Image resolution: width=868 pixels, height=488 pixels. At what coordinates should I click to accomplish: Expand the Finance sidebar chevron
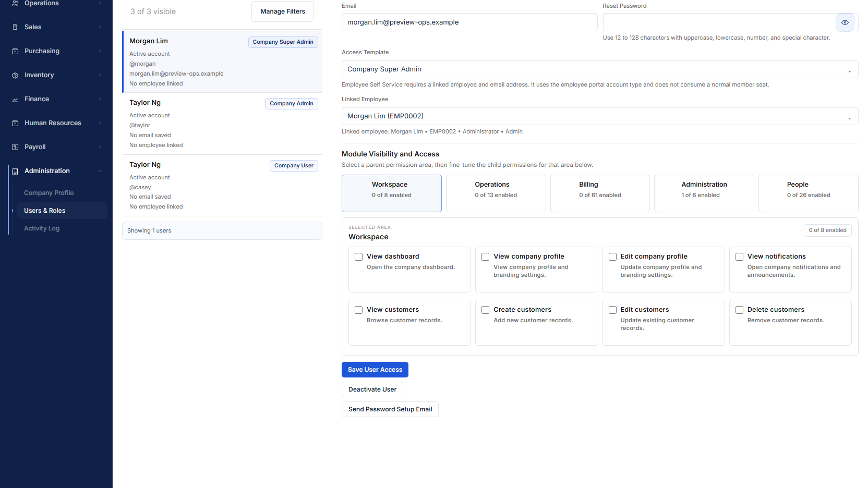(x=100, y=99)
